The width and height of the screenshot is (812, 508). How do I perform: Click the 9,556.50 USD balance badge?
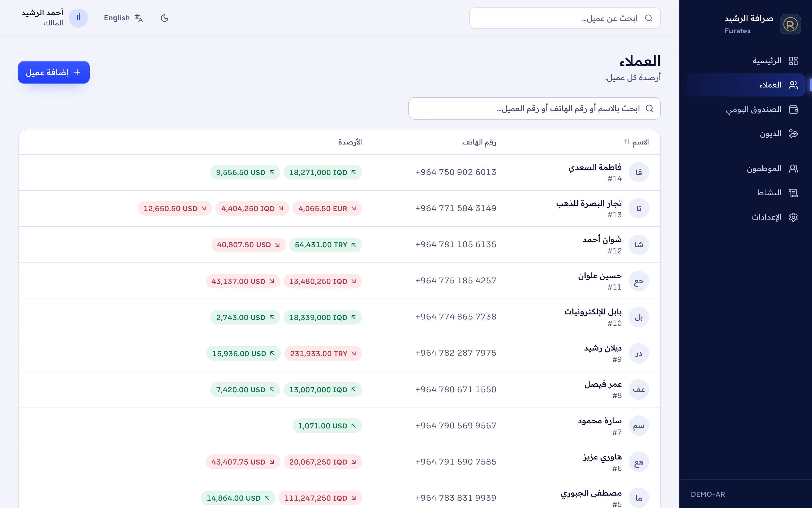[245, 172]
